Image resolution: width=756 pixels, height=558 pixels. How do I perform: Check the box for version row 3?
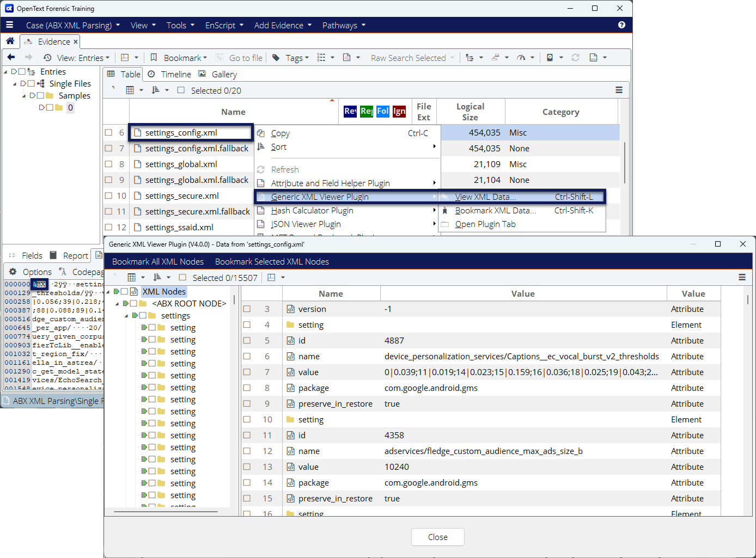[247, 309]
